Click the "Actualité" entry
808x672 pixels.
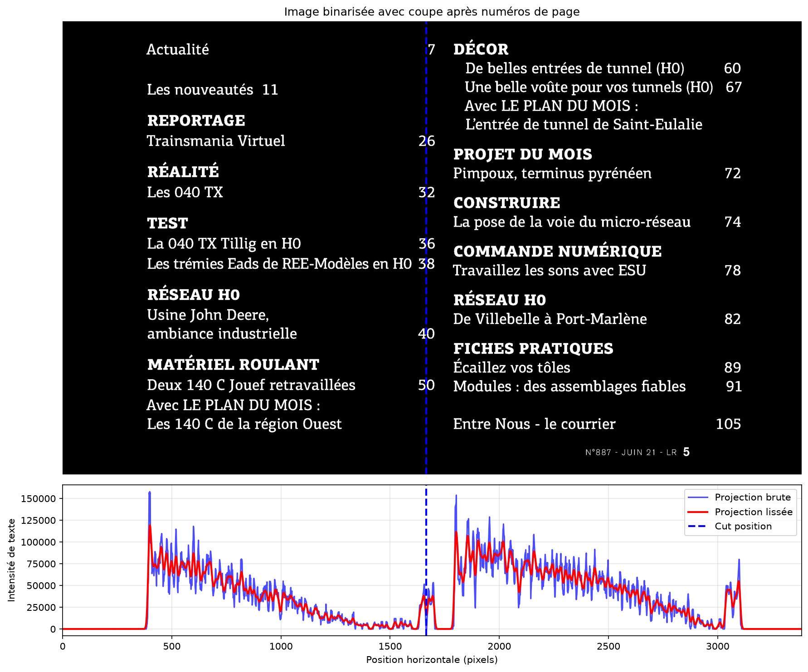pos(178,49)
